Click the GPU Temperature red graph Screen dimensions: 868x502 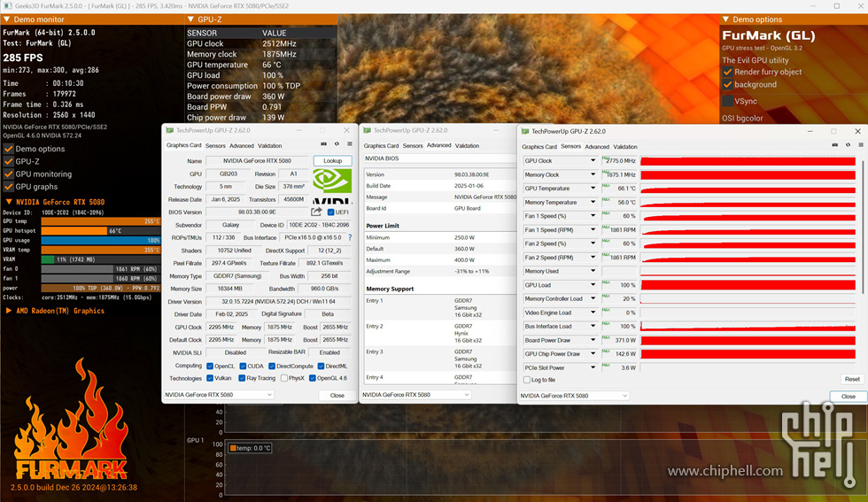[748, 189]
